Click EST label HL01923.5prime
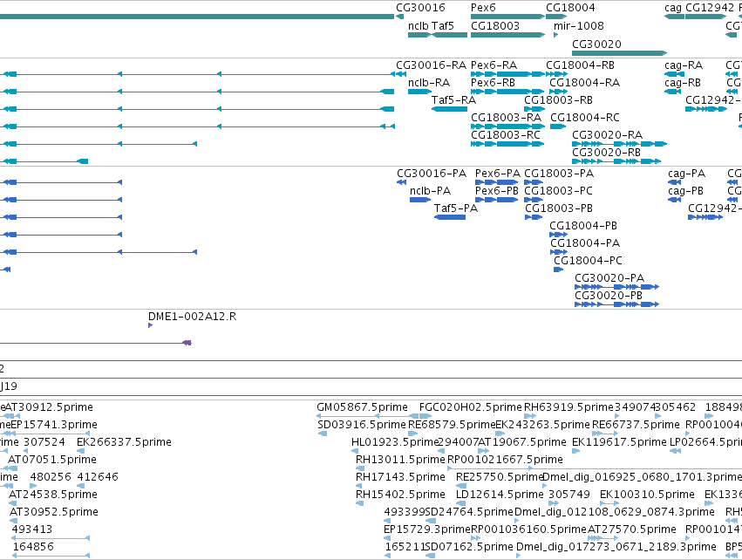742x560 pixels. pos(396,441)
